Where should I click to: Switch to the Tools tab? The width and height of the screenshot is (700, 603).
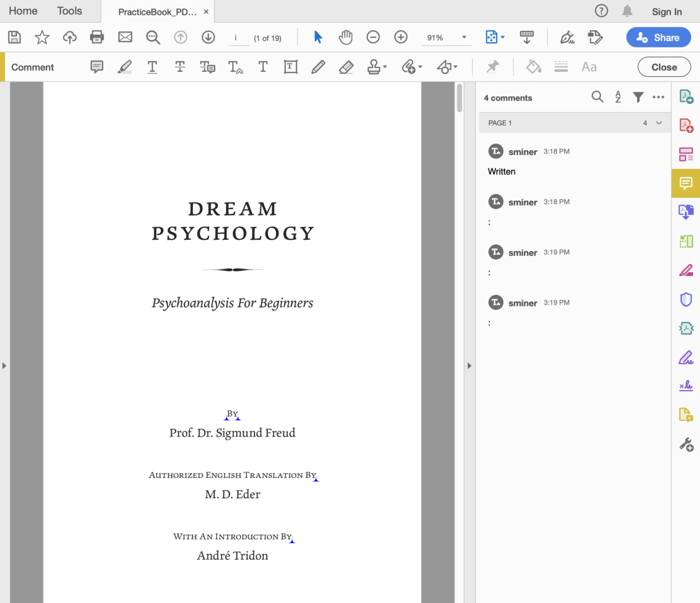[69, 11]
